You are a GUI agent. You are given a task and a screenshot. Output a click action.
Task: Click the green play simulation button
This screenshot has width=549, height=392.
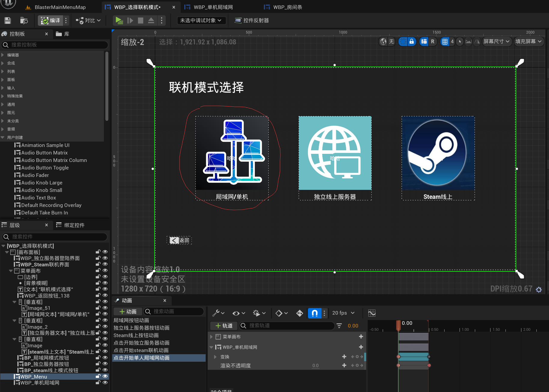coord(119,20)
